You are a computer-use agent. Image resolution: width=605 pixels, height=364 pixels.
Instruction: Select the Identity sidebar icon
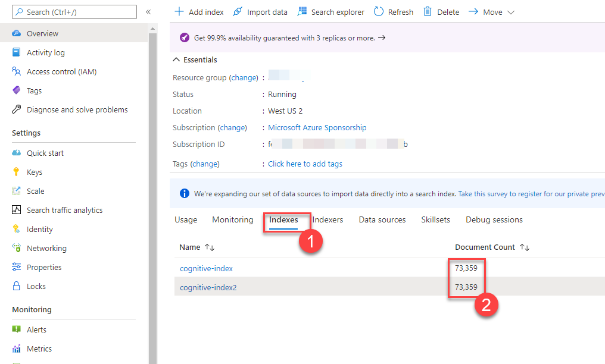pos(17,229)
